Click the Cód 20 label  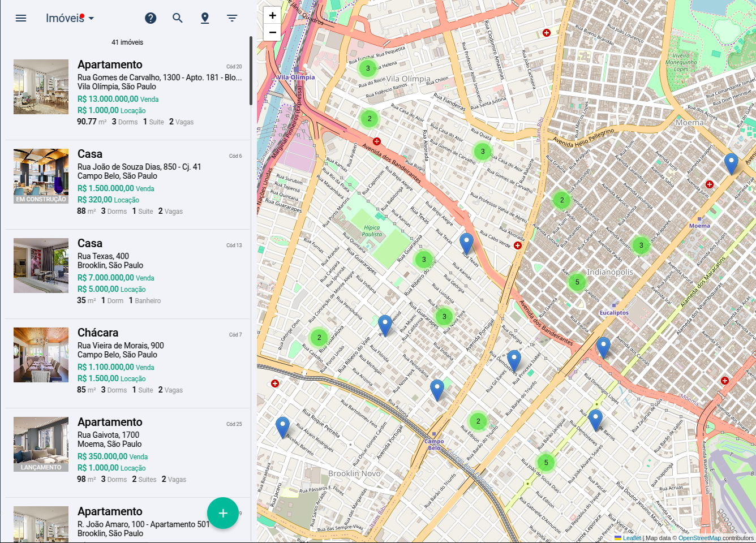pos(234,67)
